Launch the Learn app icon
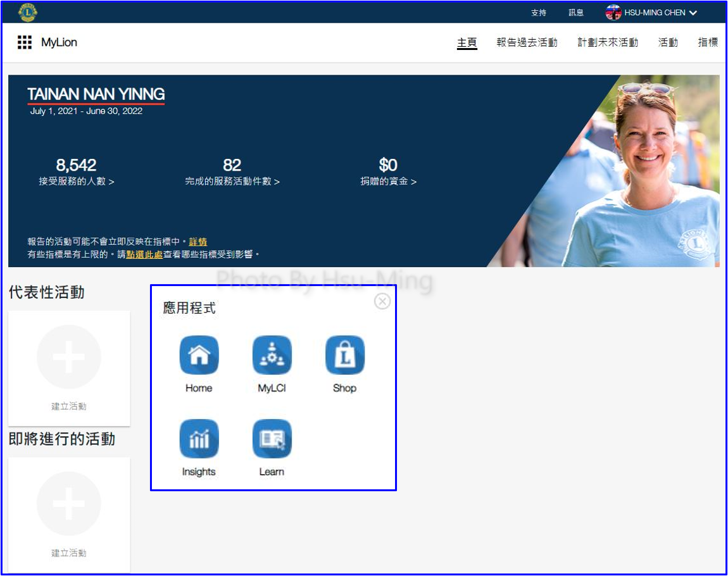 coord(272,439)
